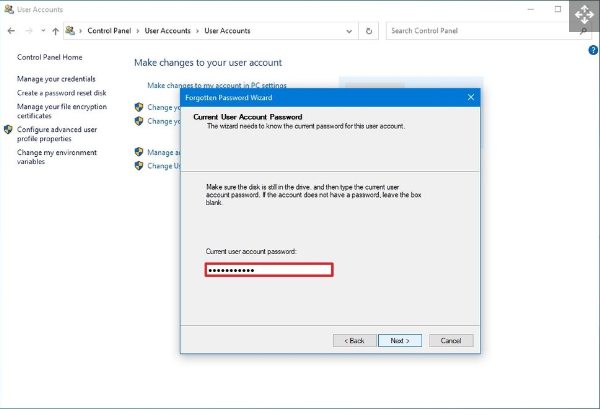Image resolution: width=600 pixels, height=411 pixels.
Task: Click the Back arrow in the navigation bar
Action: pyautogui.click(x=12, y=31)
